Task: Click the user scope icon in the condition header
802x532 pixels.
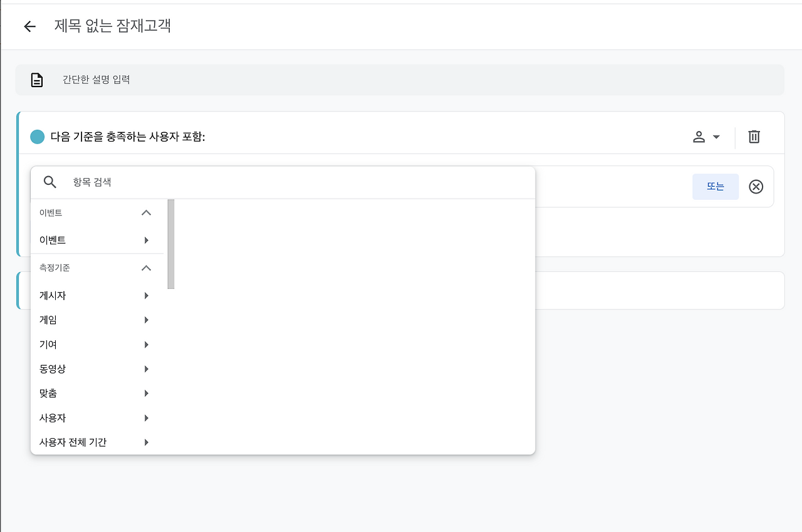Action: (699, 137)
